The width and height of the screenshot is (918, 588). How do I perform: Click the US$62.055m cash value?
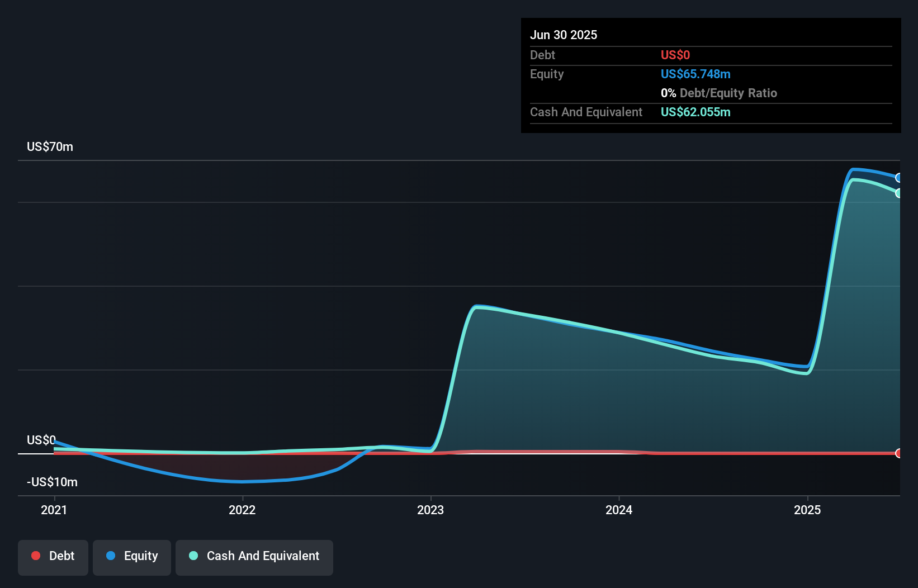[695, 112]
